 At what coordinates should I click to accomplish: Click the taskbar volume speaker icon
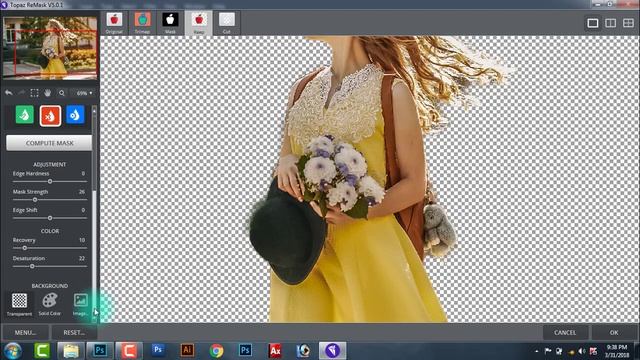582,351
